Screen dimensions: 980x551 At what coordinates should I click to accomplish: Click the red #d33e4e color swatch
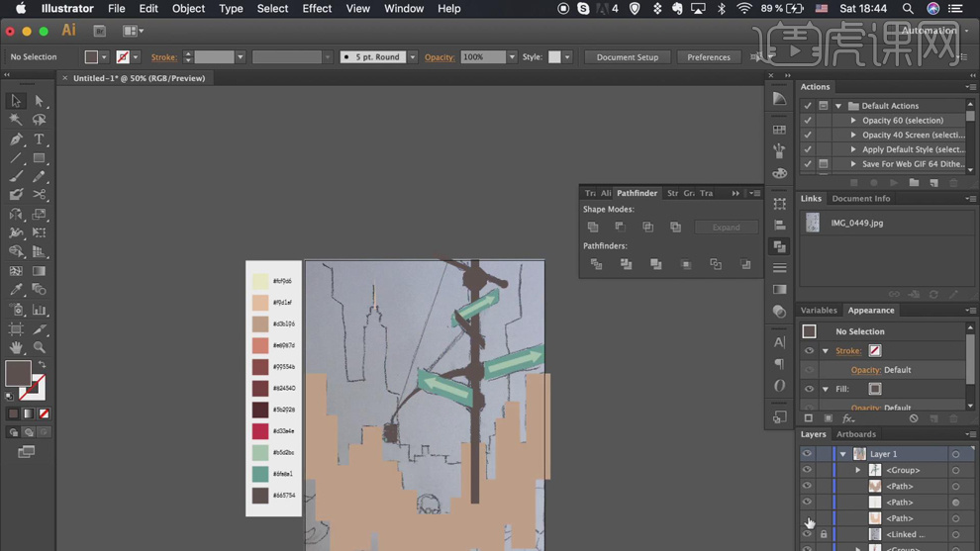260,431
